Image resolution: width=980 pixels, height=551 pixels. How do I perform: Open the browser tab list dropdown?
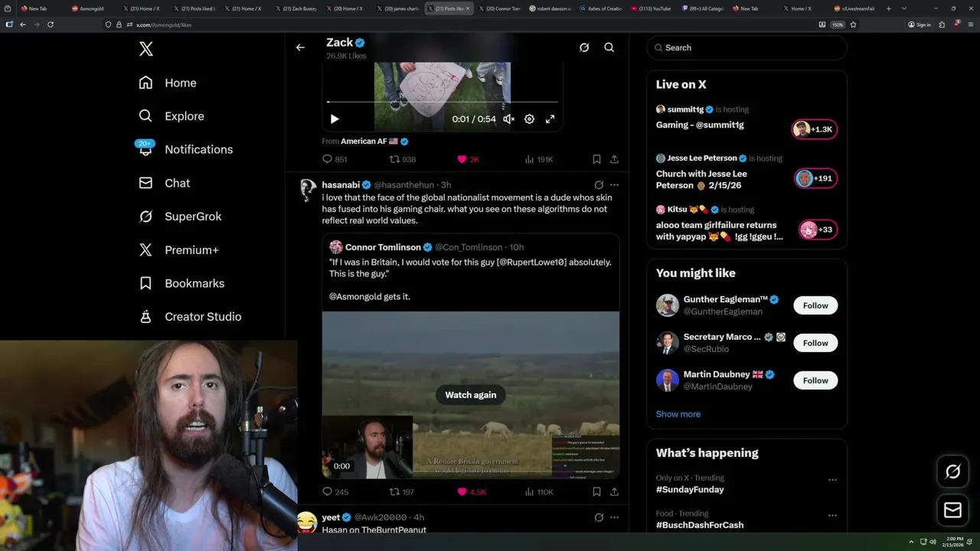point(903,8)
